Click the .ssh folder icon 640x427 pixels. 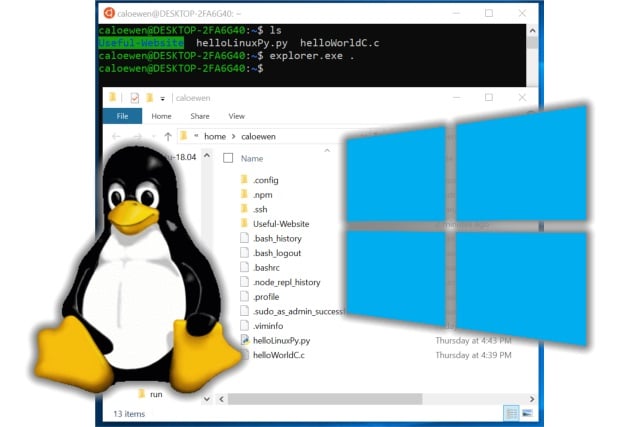[x=245, y=209]
